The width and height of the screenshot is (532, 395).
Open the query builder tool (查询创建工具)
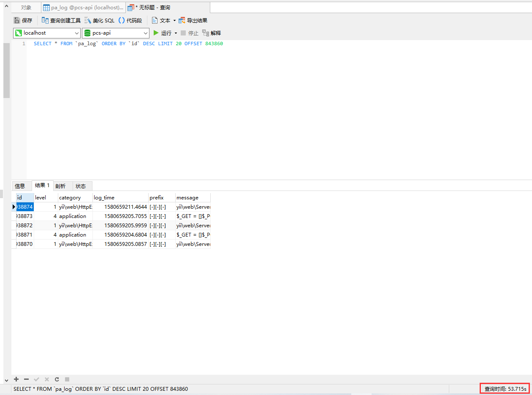click(61, 20)
